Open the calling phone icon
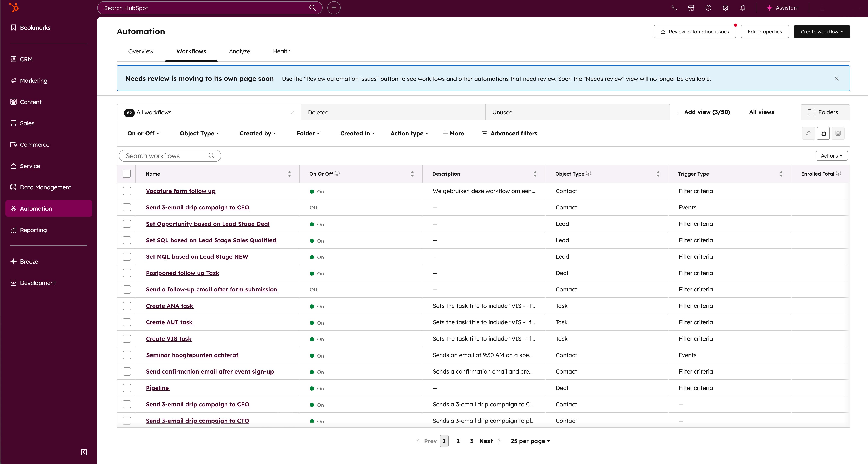The width and height of the screenshot is (868, 464). (674, 8)
